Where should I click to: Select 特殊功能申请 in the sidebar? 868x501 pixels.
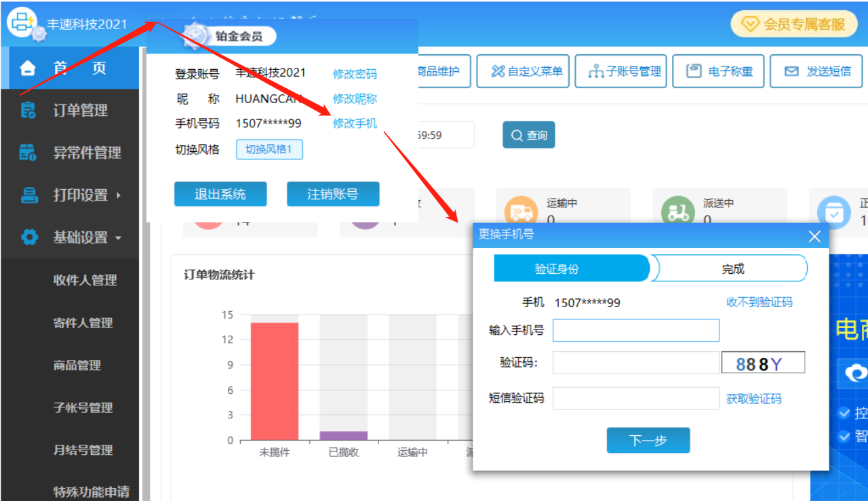pos(91,492)
